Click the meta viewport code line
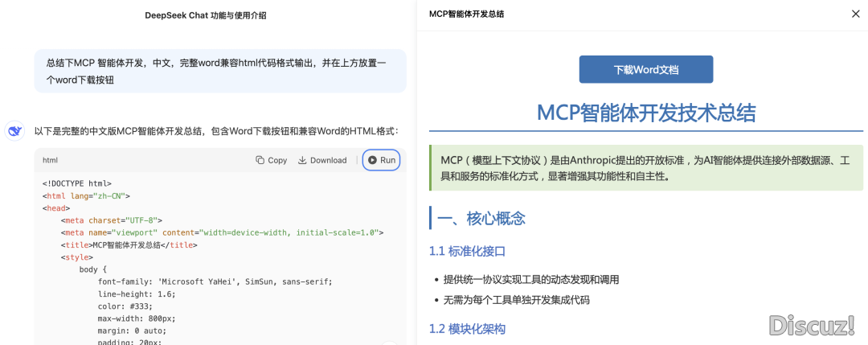The height and width of the screenshot is (345, 868). (222, 232)
